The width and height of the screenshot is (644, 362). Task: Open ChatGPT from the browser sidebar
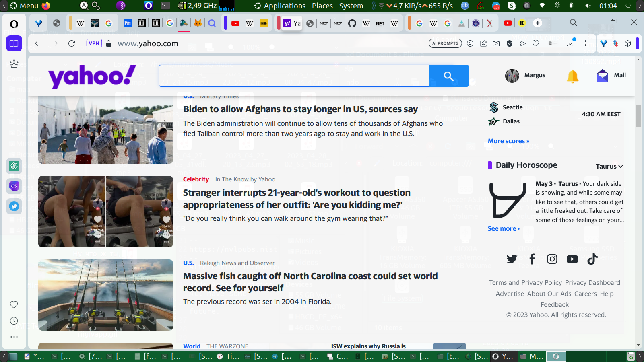14,166
